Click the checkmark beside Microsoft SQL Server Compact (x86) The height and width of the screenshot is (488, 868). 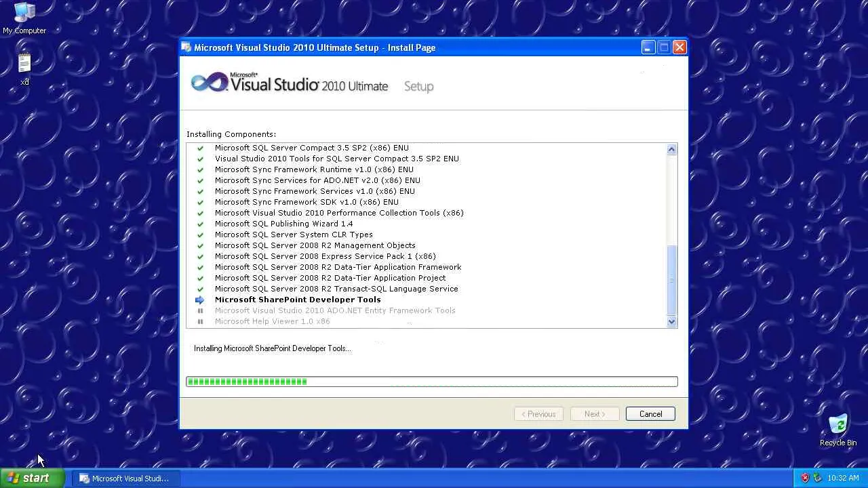coord(200,148)
